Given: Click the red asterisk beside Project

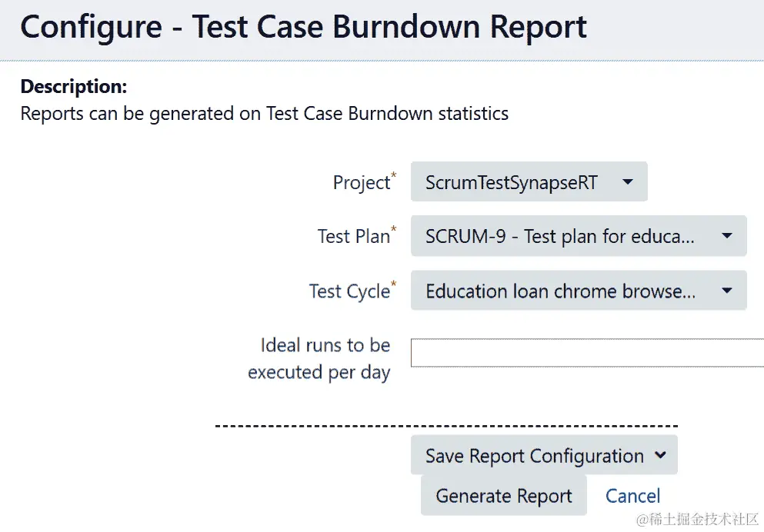Looking at the screenshot, I should (x=394, y=177).
